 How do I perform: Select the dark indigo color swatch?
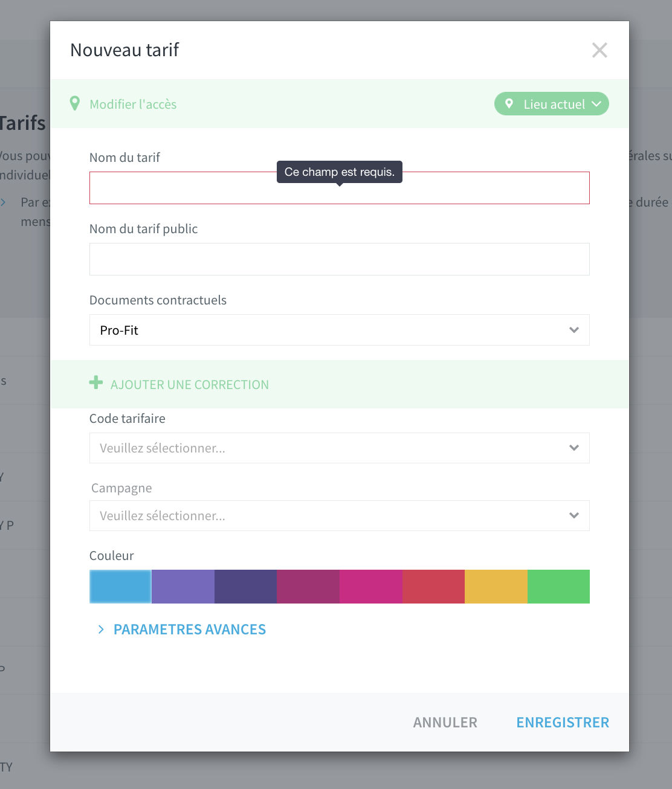pyautogui.click(x=245, y=587)
